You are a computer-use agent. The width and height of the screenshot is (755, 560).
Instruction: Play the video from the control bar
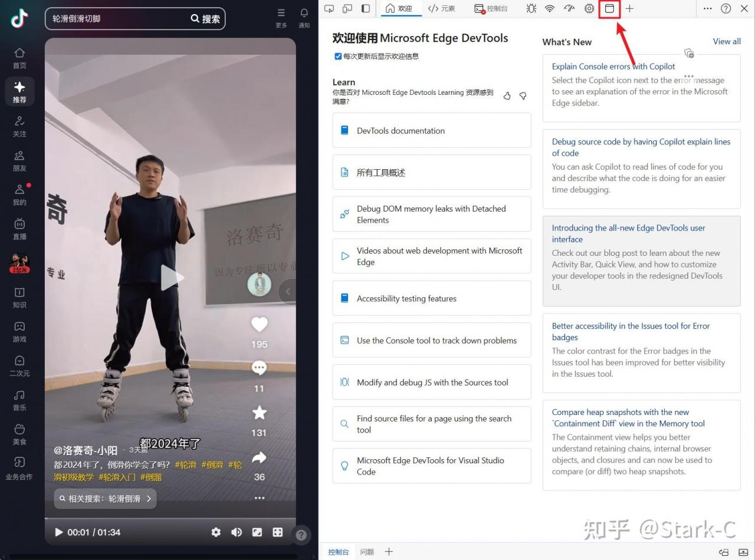click(58, 532)
